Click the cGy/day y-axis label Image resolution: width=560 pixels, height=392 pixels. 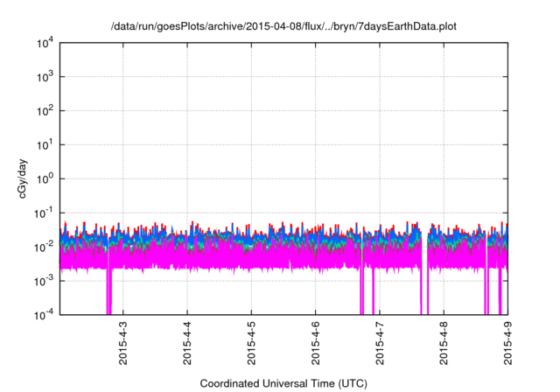[22, 178]
